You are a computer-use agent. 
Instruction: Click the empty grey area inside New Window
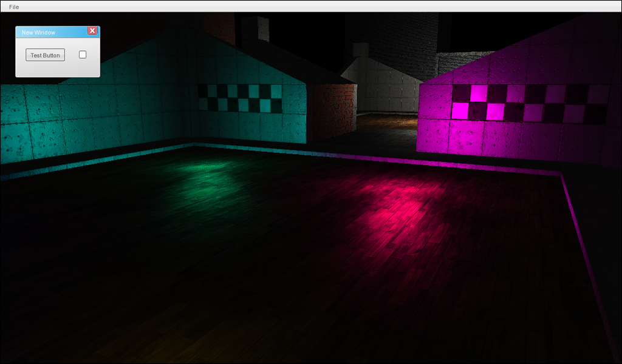[x=58, y=69]
